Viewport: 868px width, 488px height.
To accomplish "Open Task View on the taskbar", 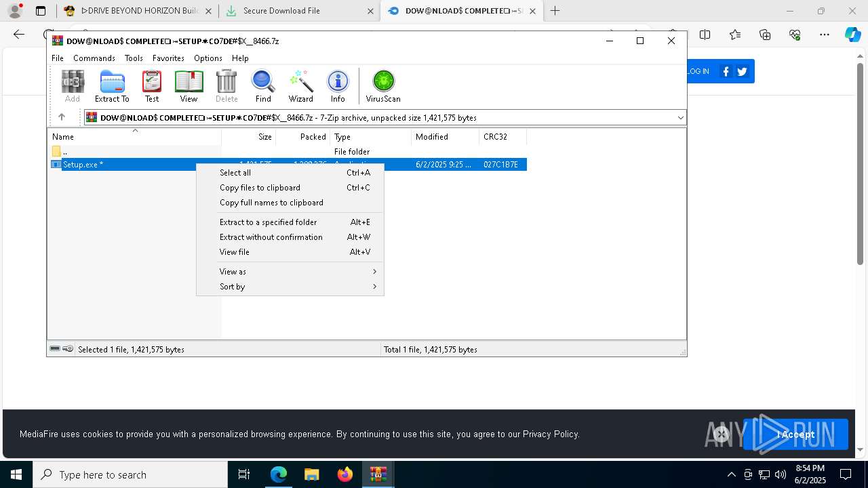I will pos(244,474).
